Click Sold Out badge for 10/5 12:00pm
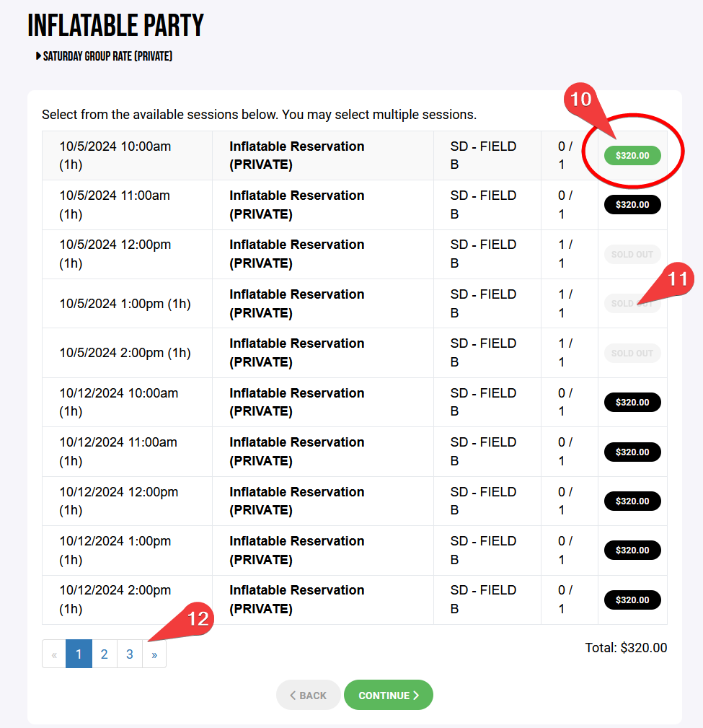Image resolution: width=703 pixels, height=728 pixels. 632,254
